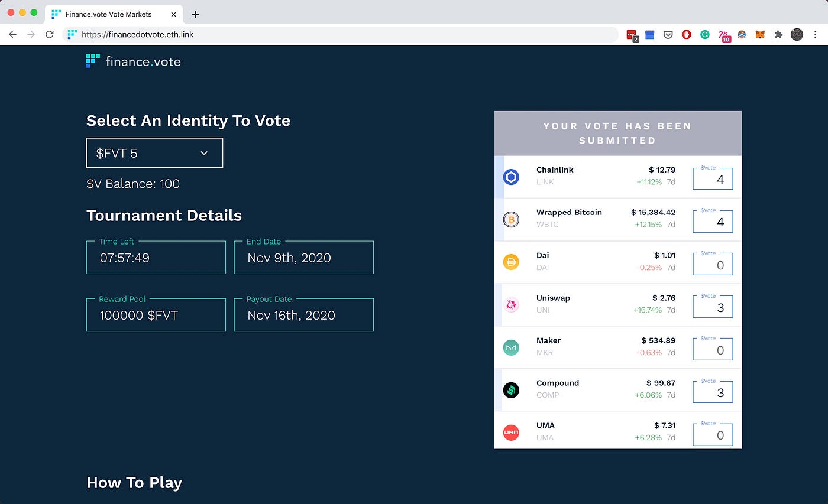Viewport: 828px width, 504px height.
Task: Click the Chrome profile avatar
Action: click(797, 35)
